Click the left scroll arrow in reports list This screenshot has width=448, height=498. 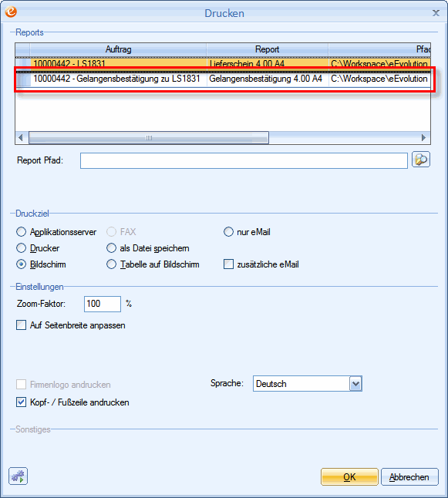pyautogui.click(x=21, y=138)
